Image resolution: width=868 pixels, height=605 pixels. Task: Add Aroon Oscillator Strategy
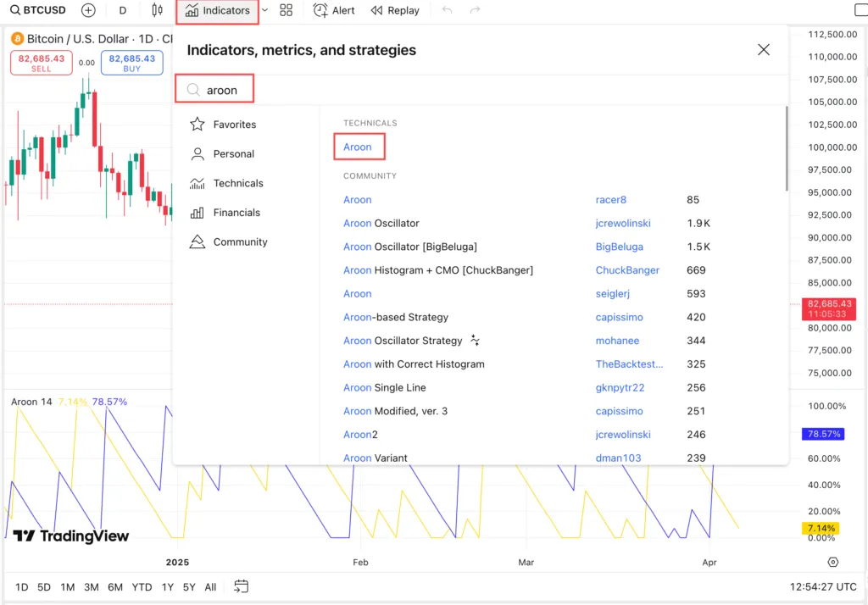pyautogui.click(x=403, y=341)
